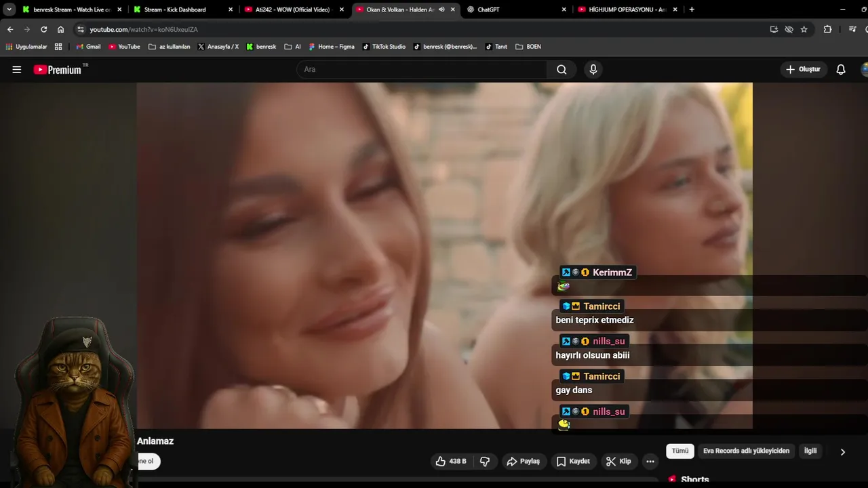Open TikTok Studio bookmark
The height and width of the screenshot is (488, 868).
tap(384, 47)
